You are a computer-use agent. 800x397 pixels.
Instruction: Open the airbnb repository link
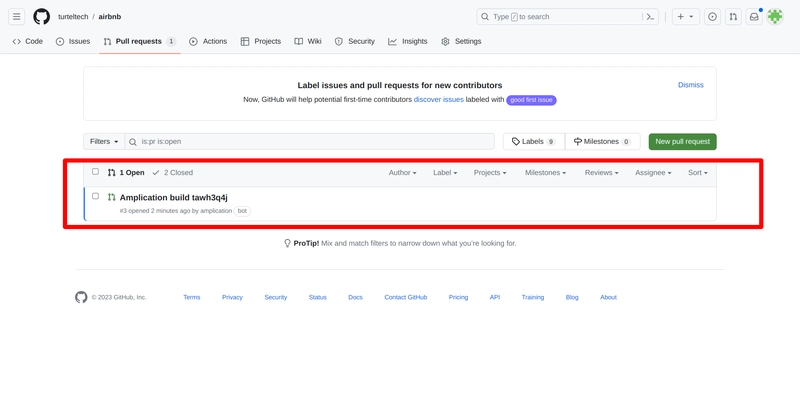pos(110,17)
